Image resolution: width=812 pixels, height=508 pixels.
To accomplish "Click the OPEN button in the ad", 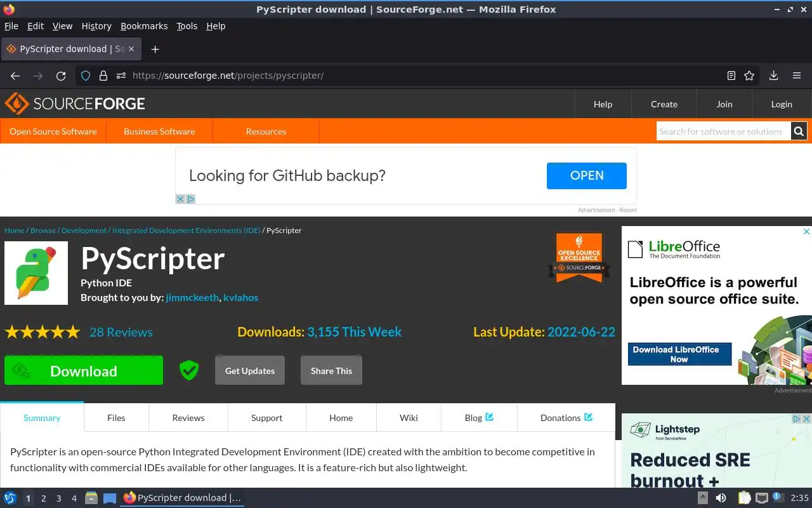I will tap(587, 176).
